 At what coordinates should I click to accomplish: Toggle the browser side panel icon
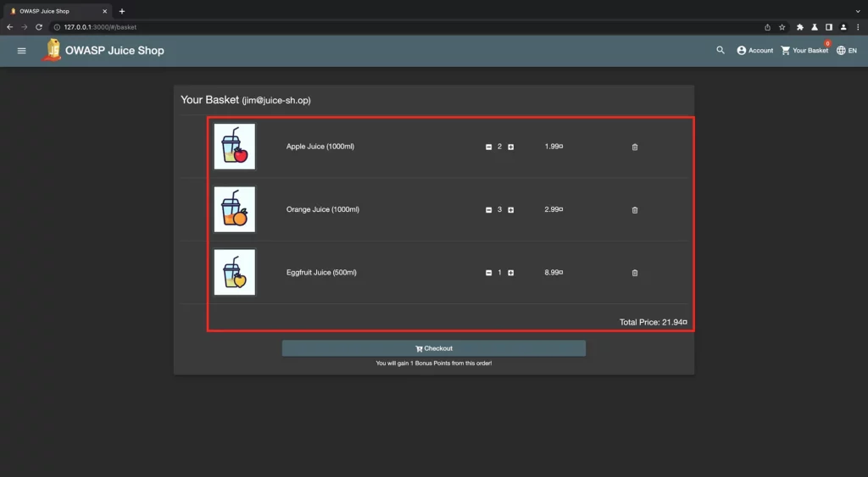pyautogui.click(x=829, y=27)
